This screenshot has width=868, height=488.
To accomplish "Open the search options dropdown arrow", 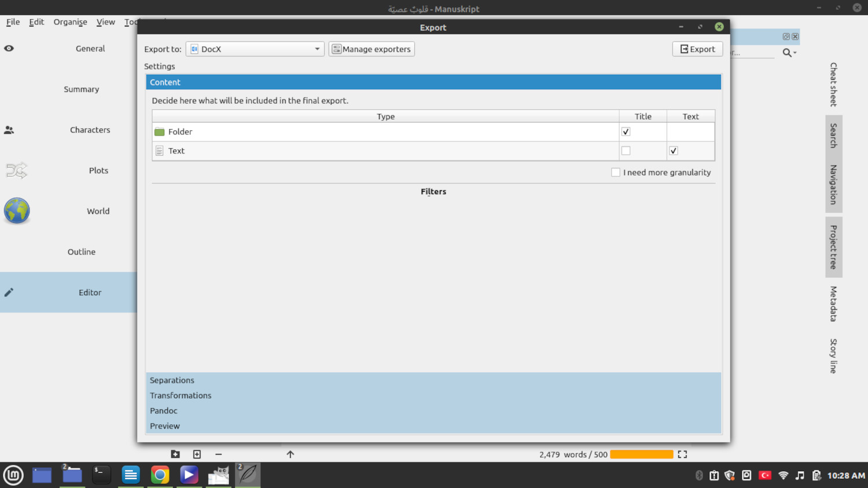I will (795, 53).
